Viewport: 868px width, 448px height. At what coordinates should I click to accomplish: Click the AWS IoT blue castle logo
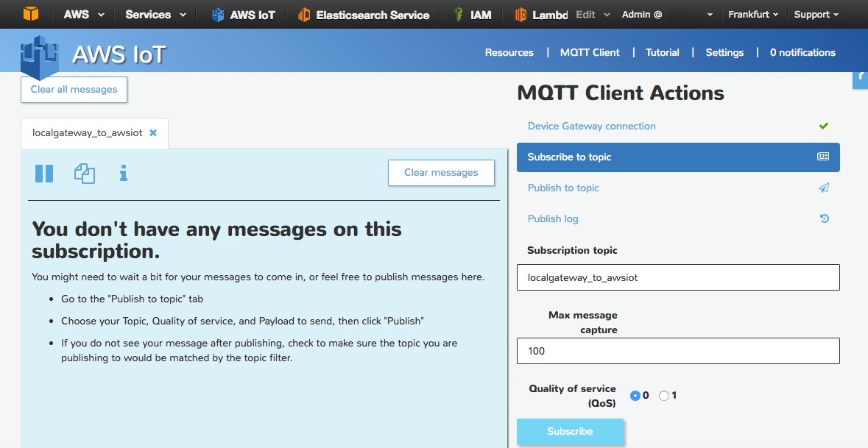pos(39,57)
